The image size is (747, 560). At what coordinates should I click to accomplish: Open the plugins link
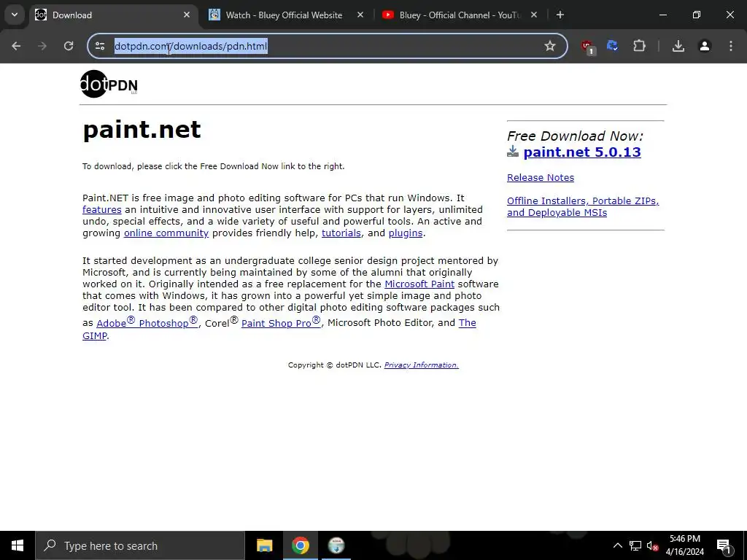click(x=406, y=233)
